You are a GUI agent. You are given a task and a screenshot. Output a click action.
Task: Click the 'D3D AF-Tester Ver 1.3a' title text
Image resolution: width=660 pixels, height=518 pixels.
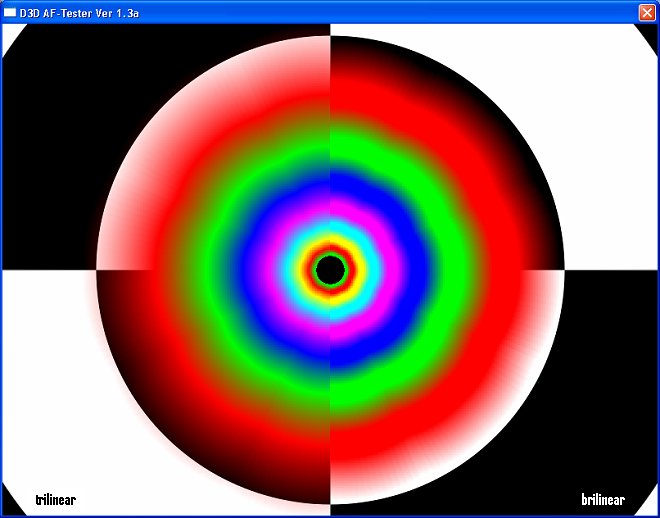point(79,13)
